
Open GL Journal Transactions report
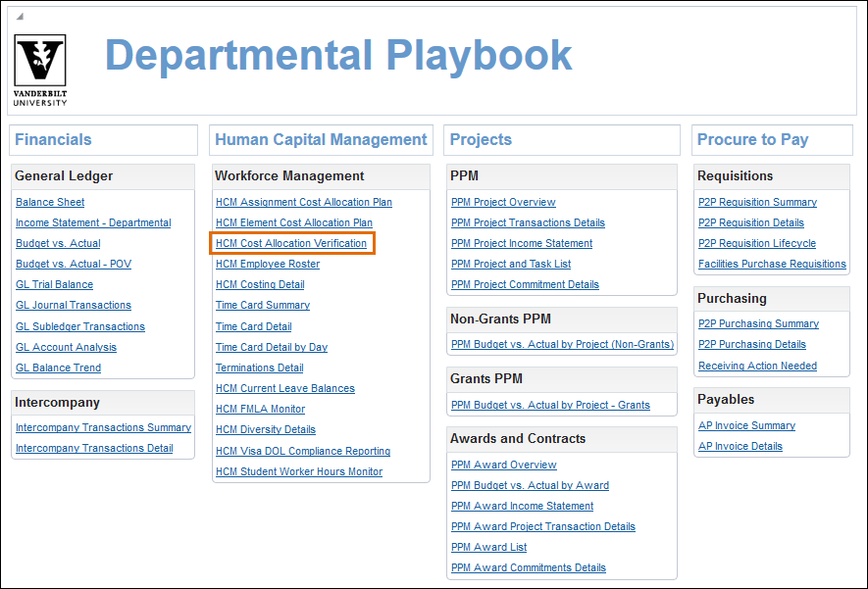[74, 305]
